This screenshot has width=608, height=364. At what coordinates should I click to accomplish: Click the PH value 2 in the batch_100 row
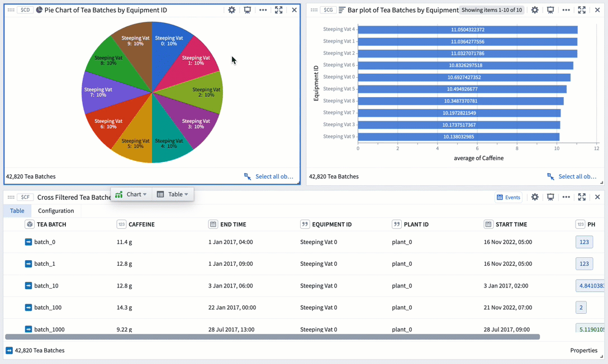click(581, 308)
